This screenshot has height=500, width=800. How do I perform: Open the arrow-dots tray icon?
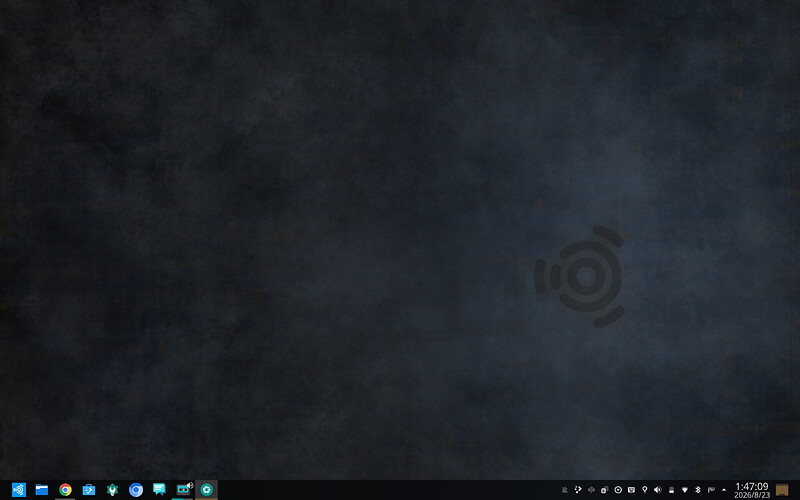tap(578, 490)
